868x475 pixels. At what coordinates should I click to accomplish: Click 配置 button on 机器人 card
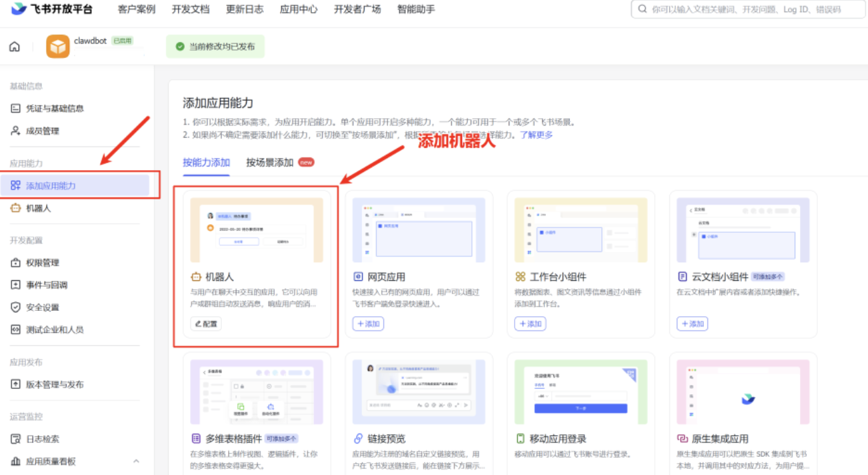click(207, 324)
